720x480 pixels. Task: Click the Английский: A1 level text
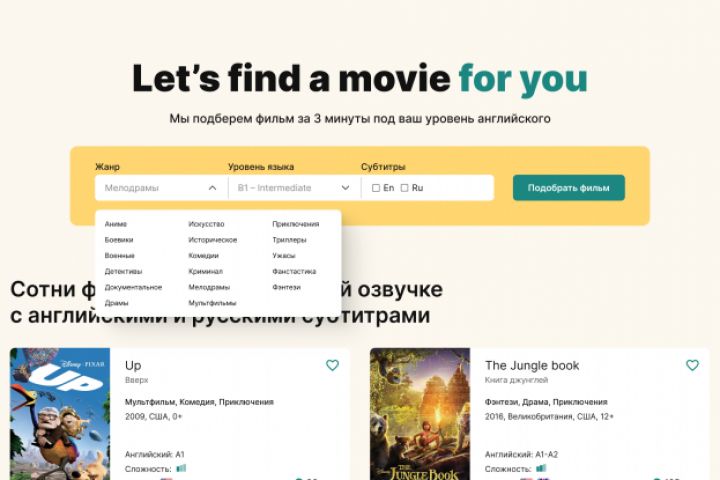point(155,454)
